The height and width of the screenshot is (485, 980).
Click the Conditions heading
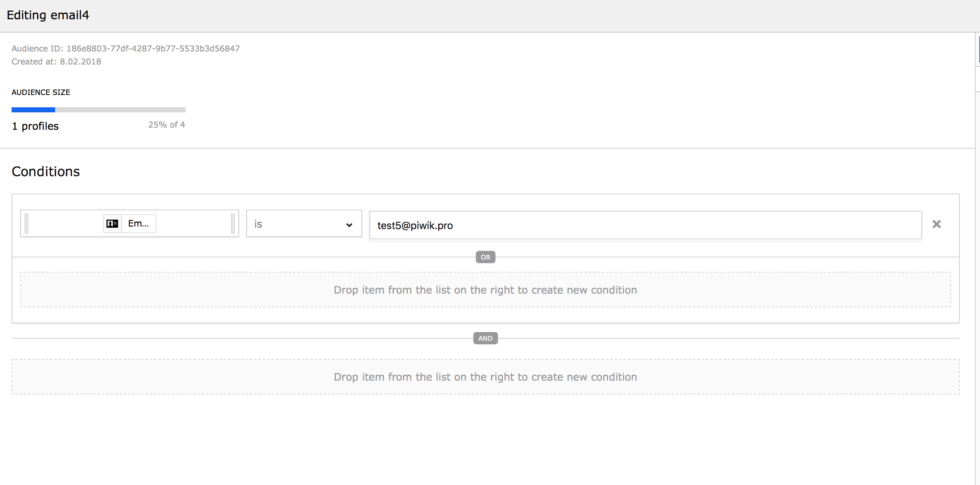click(x=46, y=171)
